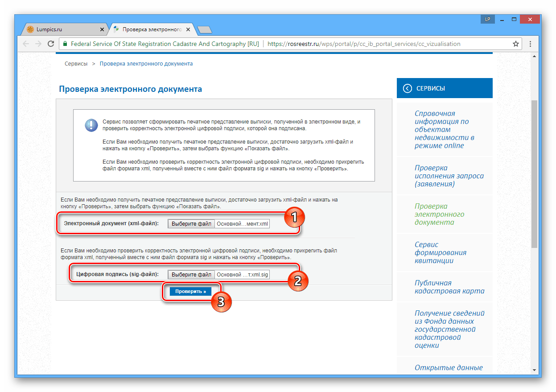Image resolution: width=556 pixels, height=392 pixels.
Task: Open Получение сведений из Фонда данных
Action: (445, 329)
